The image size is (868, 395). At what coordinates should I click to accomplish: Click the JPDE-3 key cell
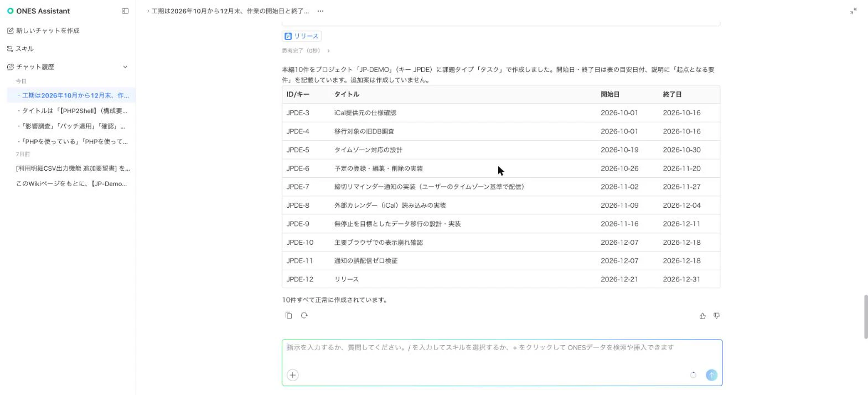298,113
